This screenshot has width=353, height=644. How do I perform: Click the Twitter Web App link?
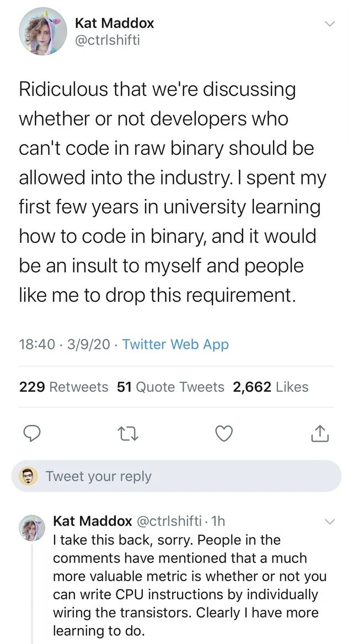pyautogui.click(x=175, y=344)
